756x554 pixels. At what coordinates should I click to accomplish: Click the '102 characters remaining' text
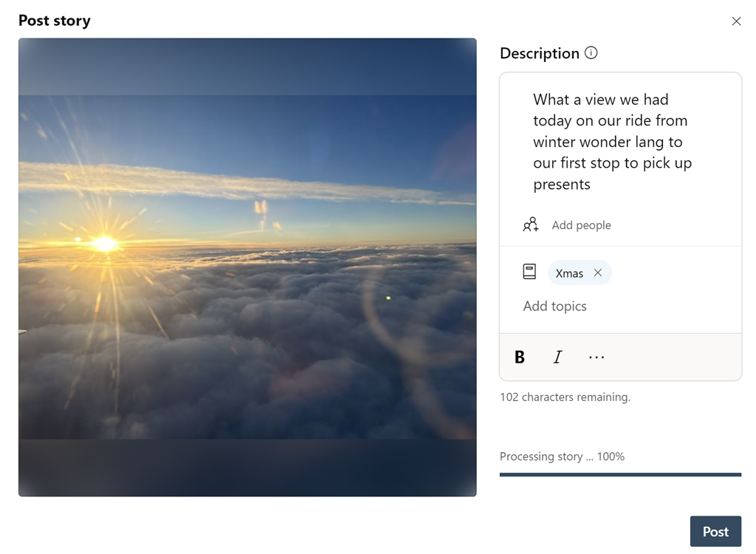565,397
